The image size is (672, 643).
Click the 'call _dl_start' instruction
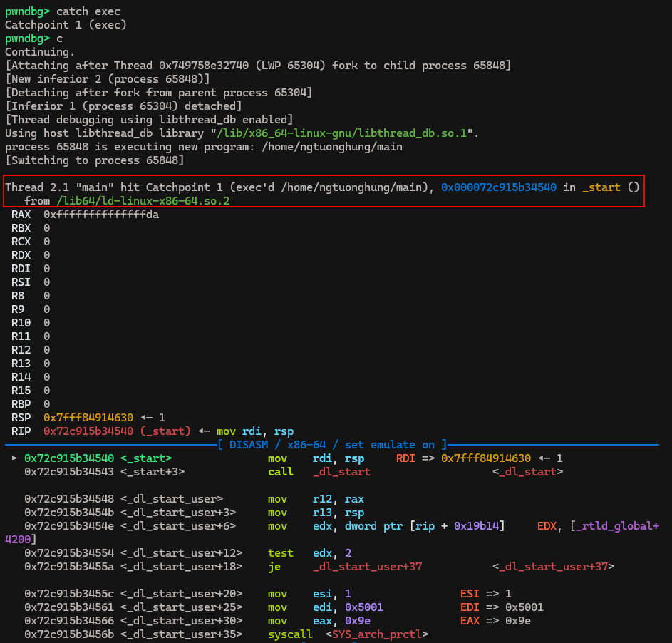(x=319, y=472)
